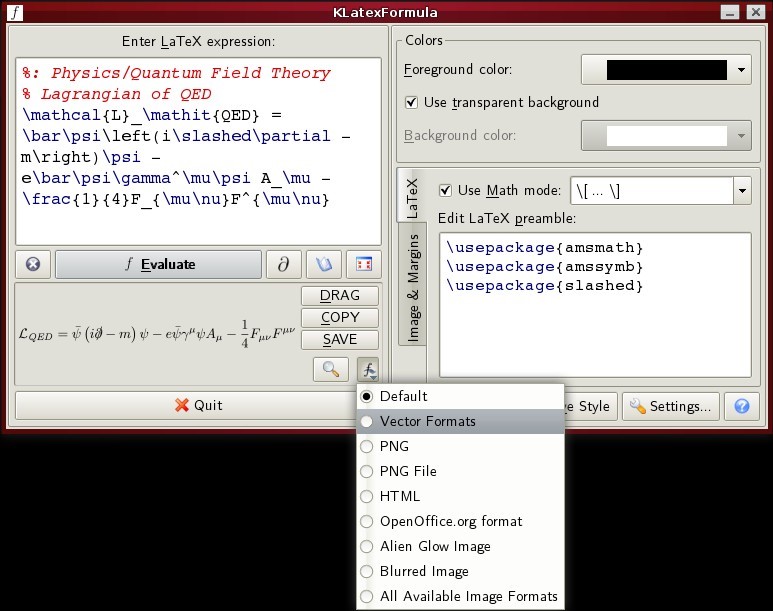Open help via the question mark icon
Viewport: 773px width, 611px height.
(741, 406)
